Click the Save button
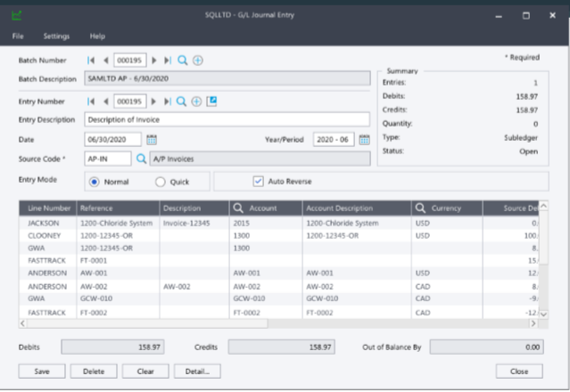 pyautogui.click(x=41, y=371)
